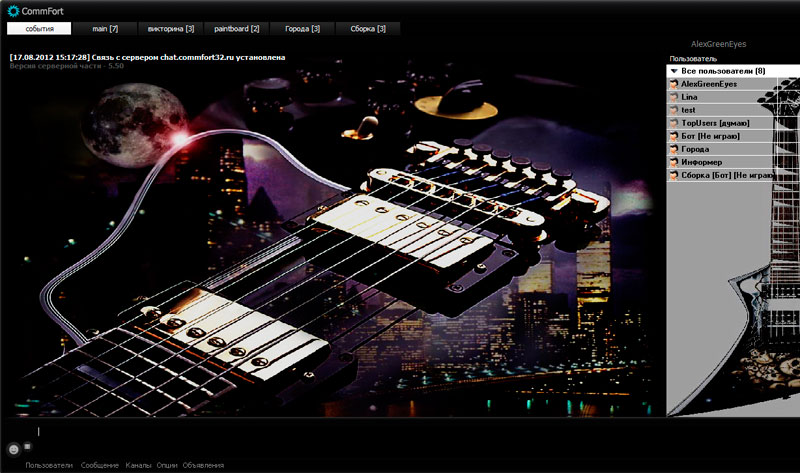
Task: Click the TopUsers avatar icon
Action: pos(674,123)
